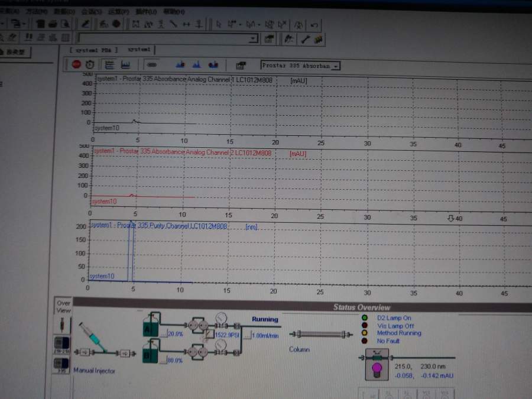Viewport: 532px width, 399px height.
Task: Switch to the [ system1 PDA ] tab
Action: coord(94,50)
